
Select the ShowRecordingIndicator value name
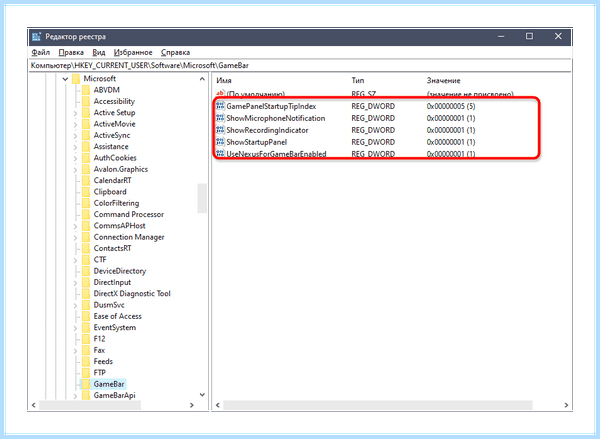point(267,130)
